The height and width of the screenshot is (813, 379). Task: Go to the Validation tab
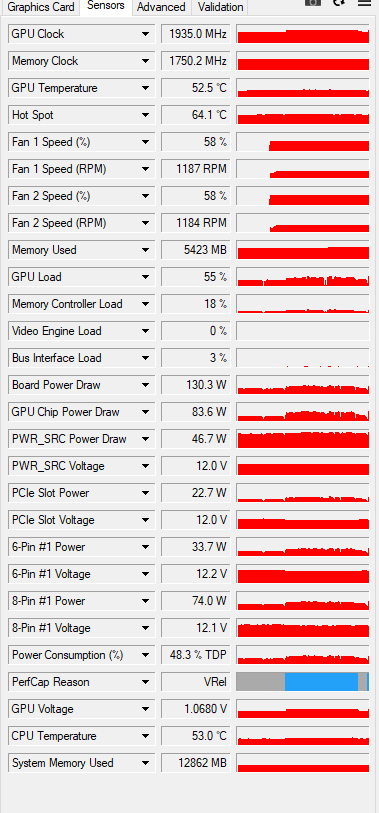pos(220,7)
